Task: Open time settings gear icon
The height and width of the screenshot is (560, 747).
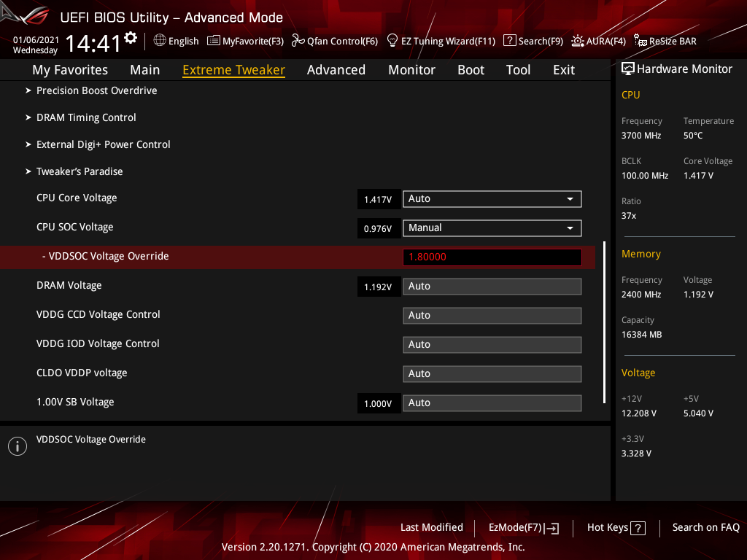Action: click(131, 38)
